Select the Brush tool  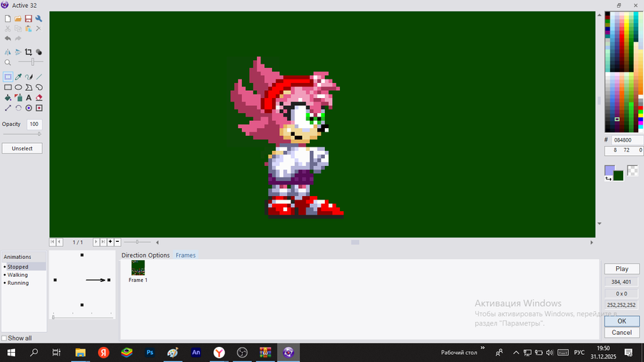pyautogui.click(x=29, y=77)
